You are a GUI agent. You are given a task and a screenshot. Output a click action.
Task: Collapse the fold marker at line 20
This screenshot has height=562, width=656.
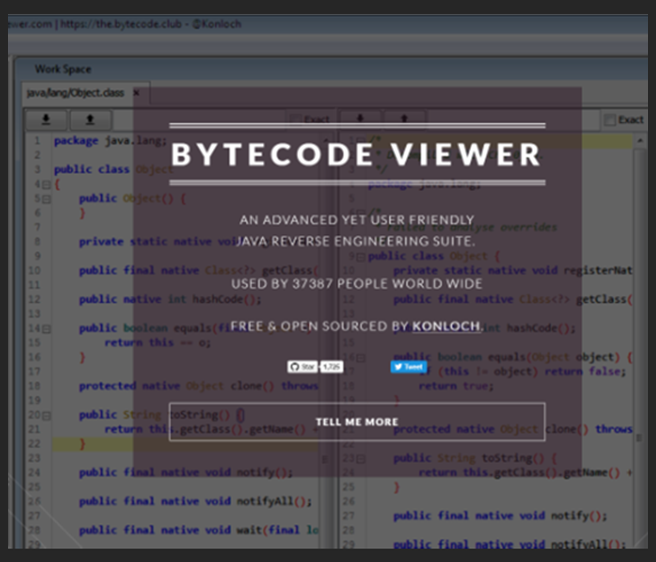pos(46,416)
